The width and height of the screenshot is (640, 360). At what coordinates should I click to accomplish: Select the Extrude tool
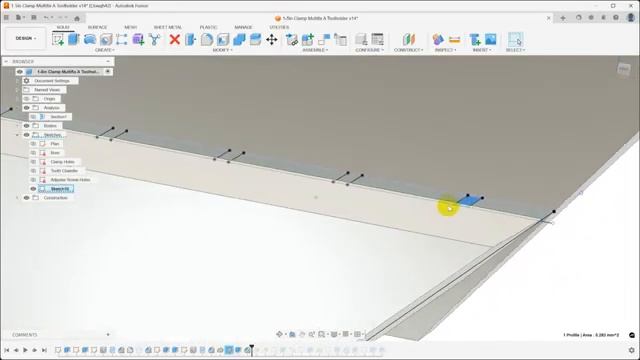pos(74,40)
